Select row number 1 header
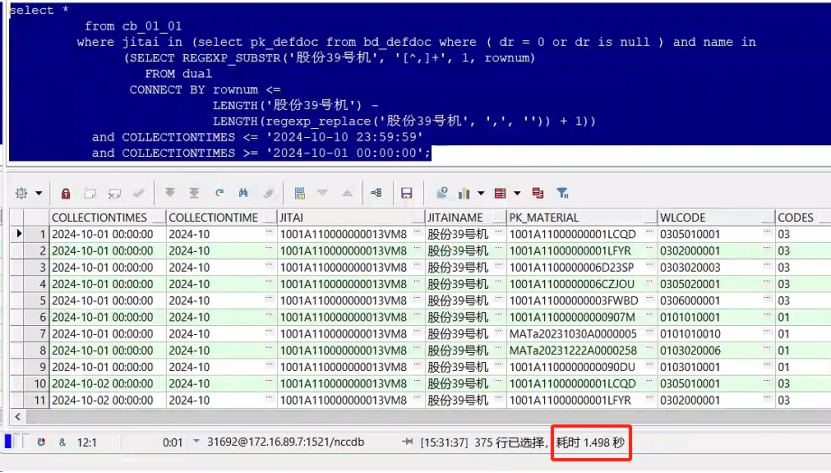 37,234
